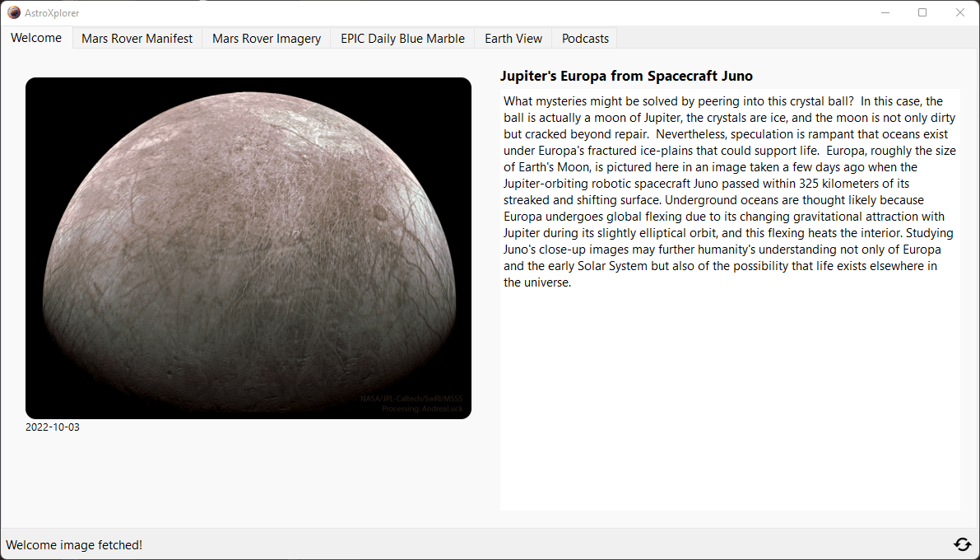Go to the Mars Rover Imagery tab

pos(267,39)
